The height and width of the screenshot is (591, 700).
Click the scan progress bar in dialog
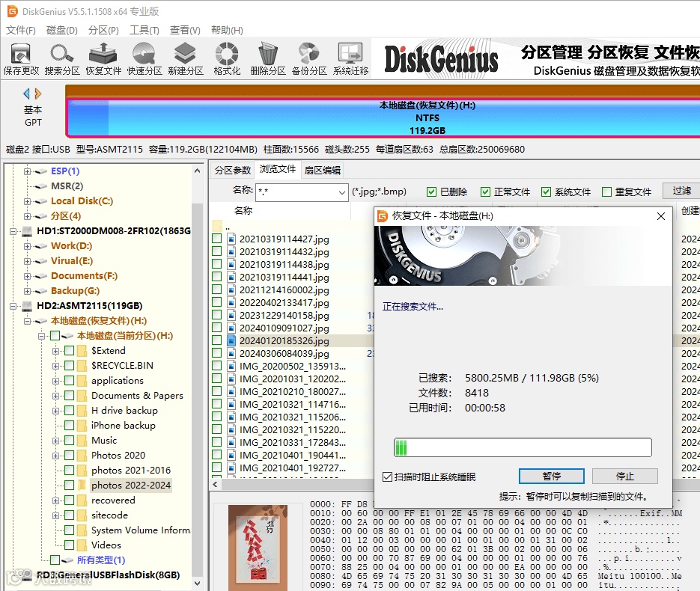(x=523, y=447)
